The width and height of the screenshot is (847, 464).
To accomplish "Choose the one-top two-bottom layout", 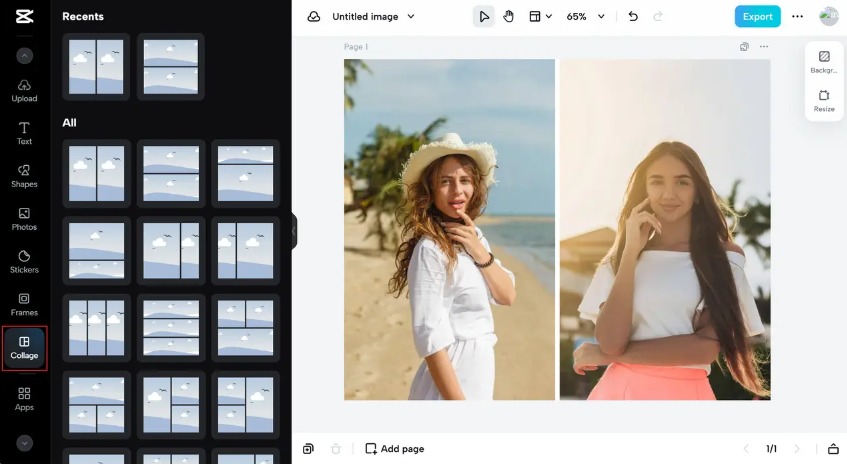I will tap(96, 405).
